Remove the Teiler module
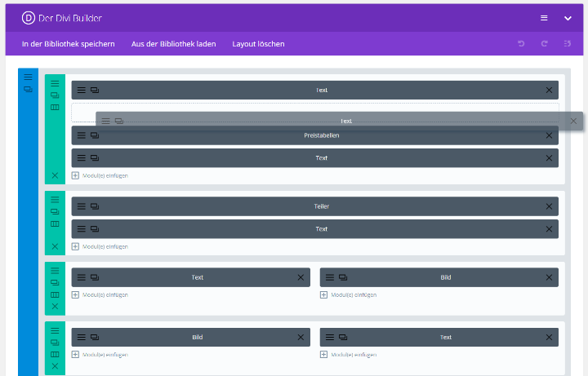 (x=549, y=206)
